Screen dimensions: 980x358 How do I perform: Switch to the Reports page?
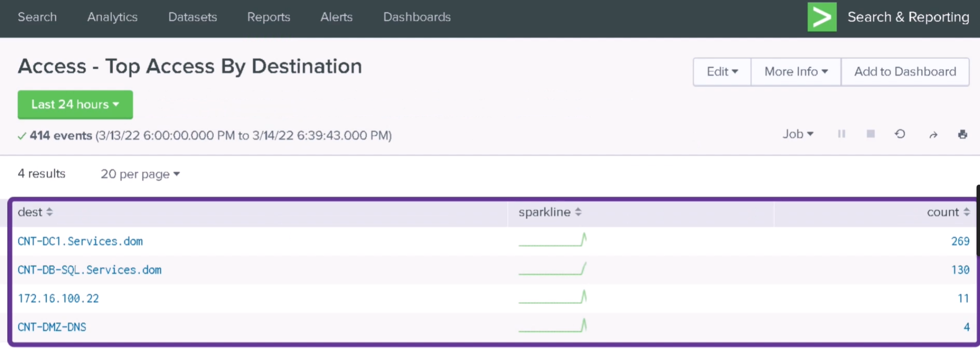(x=268, y=17)
